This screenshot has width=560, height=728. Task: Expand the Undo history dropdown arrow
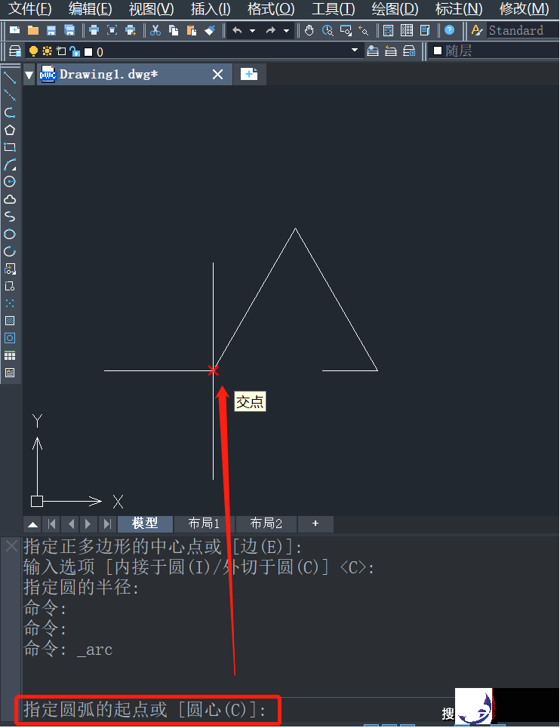coord(253,31)
